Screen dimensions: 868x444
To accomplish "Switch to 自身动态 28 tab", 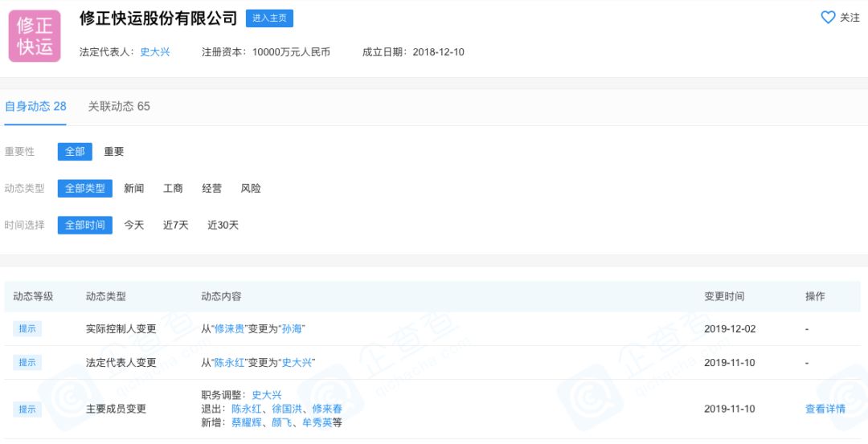I will pos(35,106).
